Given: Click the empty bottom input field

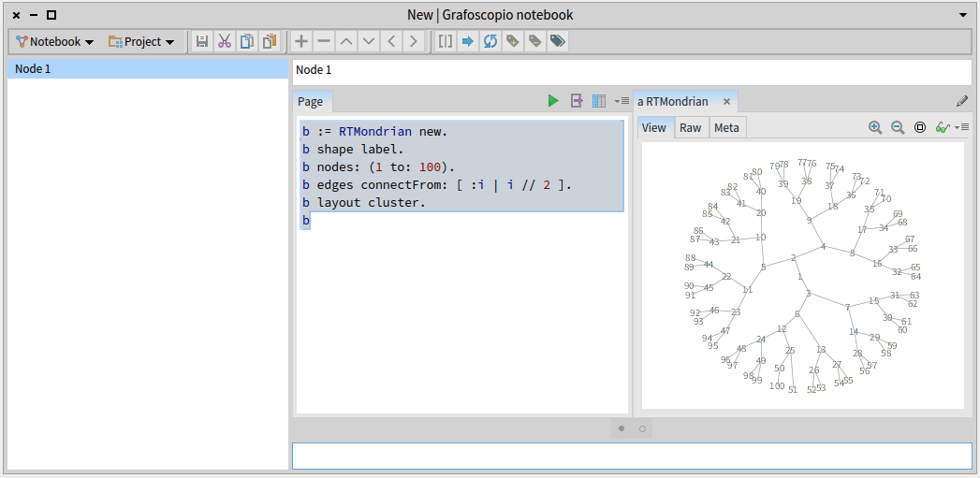Looking at the screenshot, I should pyautogui.click(x=632, y=456).
